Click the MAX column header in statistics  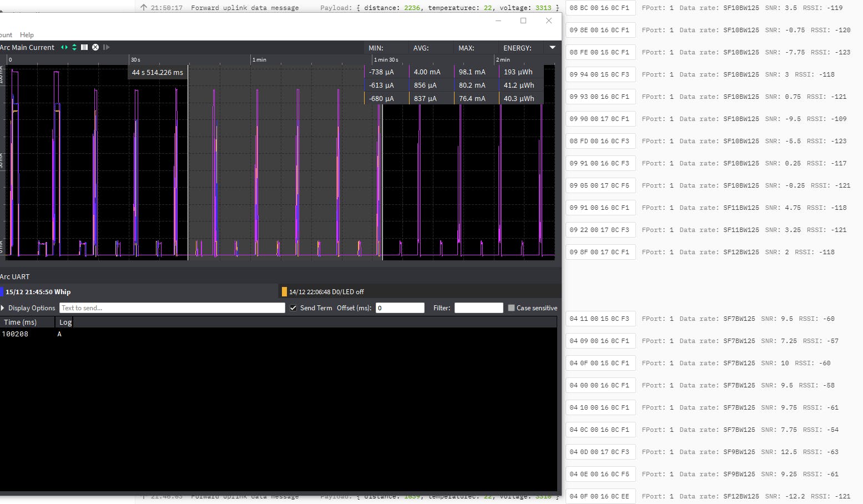pos(466,48)
